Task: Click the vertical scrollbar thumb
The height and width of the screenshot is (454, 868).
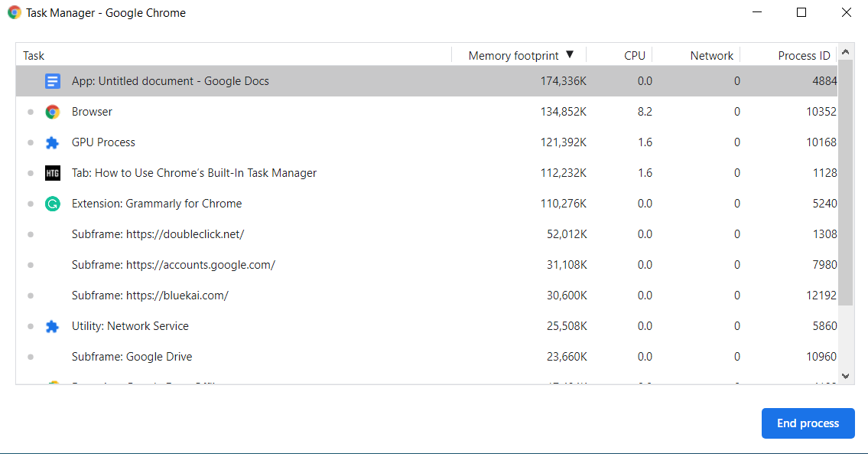Action: tap(845, 182)
